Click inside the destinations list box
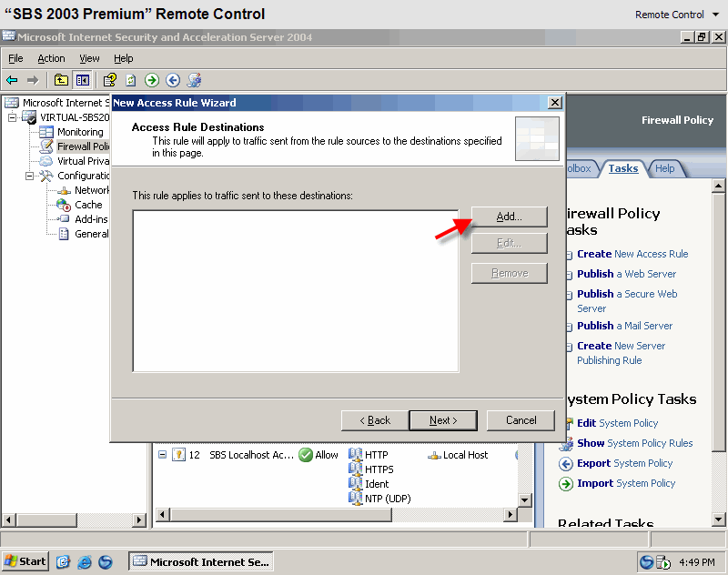This screenshot has width=728, height=575. [296, 291]
